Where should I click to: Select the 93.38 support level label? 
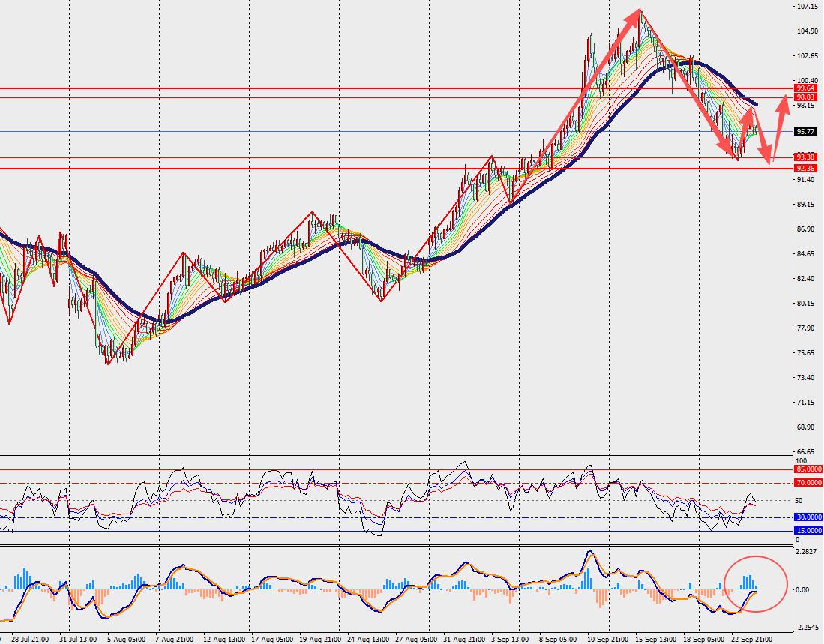point(805,157)
